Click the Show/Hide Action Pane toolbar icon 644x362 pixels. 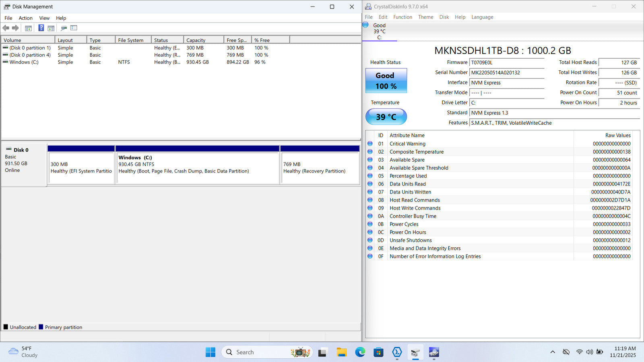[51, 28]
